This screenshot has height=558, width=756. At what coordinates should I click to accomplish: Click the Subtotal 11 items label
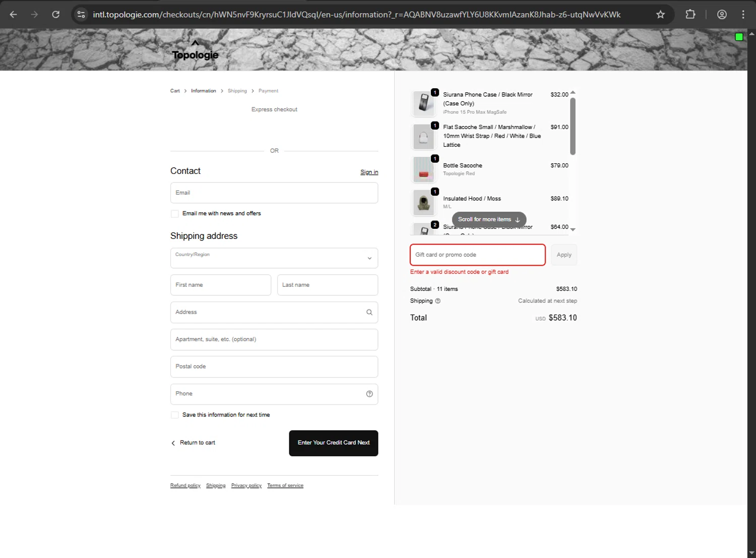pos(434,289)
